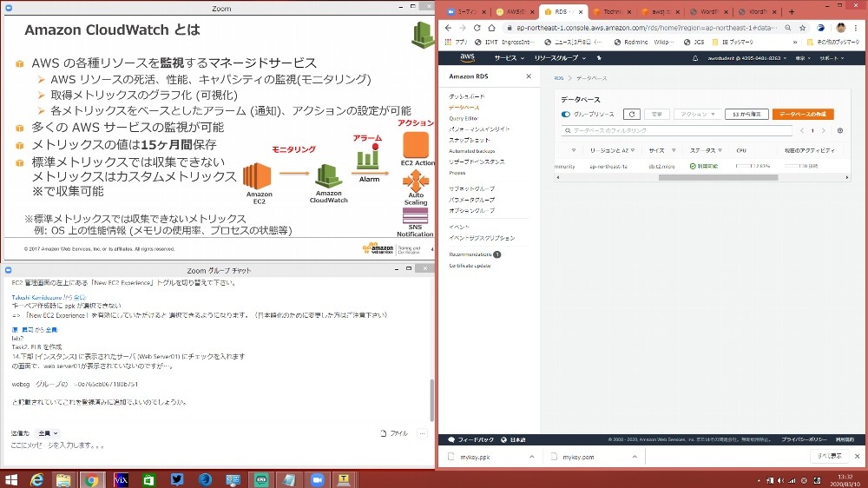Image resolution: width=868 pixels, height=488 pixels.
Task: Close the Amazon RDS side panel
Action: click(529, 76)
